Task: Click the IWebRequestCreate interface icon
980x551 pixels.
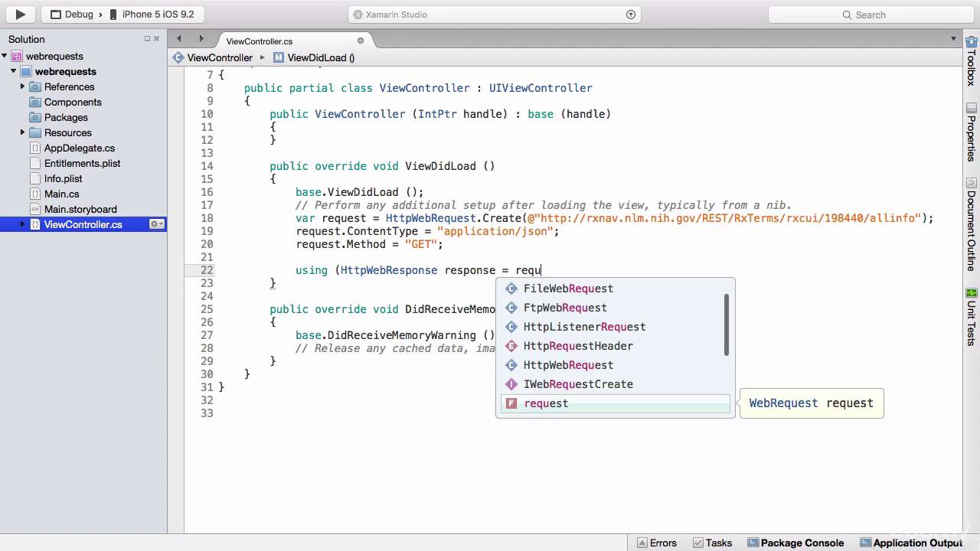Action: pos(511,384)
